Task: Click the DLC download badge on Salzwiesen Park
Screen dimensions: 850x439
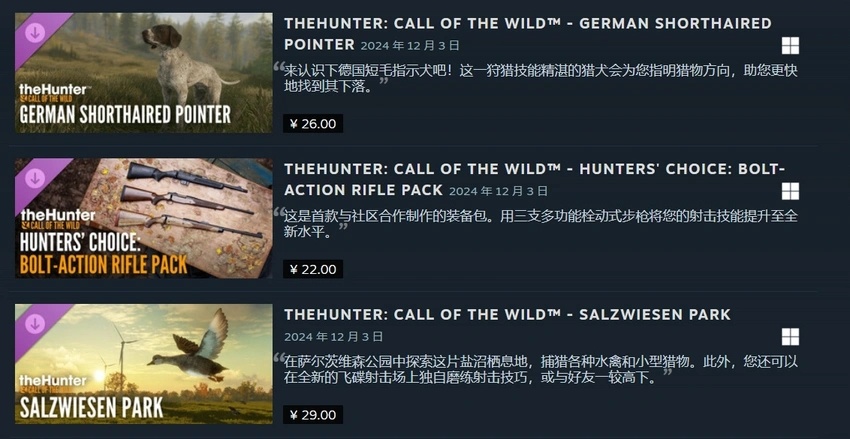Action: tap(35, 324)
